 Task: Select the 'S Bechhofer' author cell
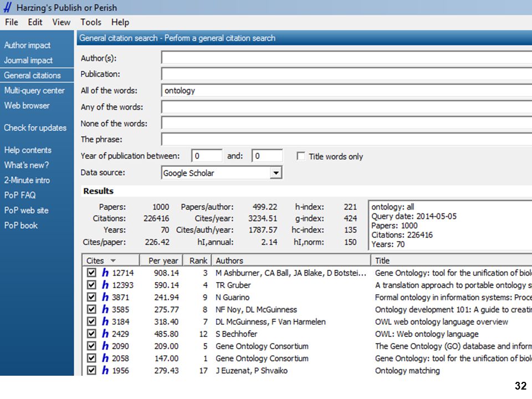237,334
